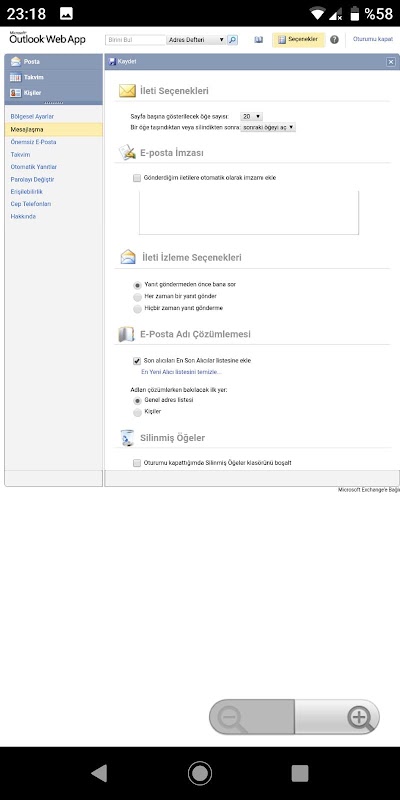Viewport: 400px width, 800px height.
Task: Select 'Yanıt göndermeden önce bana sor' radio
Action: click(137, 285)
